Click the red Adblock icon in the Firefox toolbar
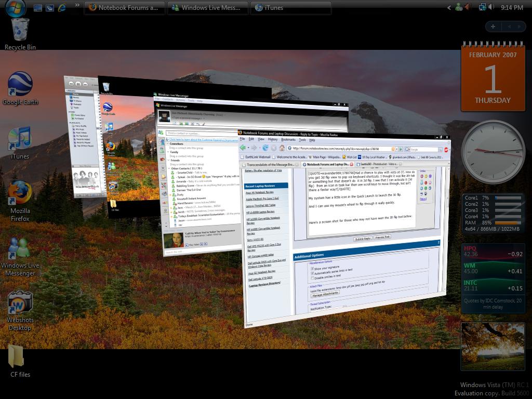The image size is (532, 399). tap(446, 150)
